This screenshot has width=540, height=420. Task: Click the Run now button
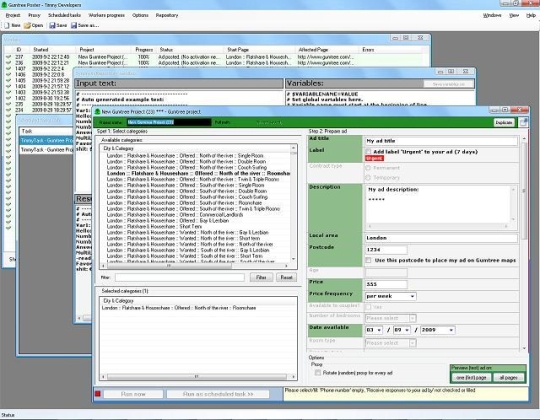tap(133, 394)
